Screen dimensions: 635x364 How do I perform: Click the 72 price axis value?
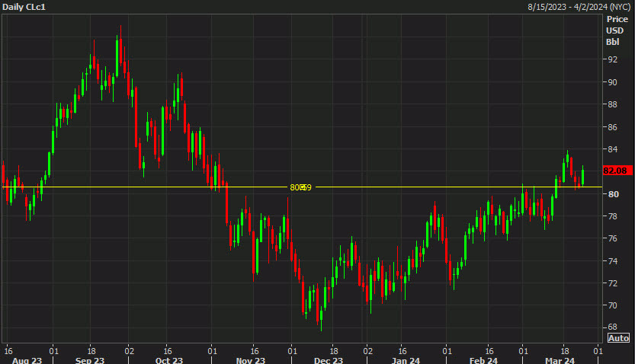point(613,283)
